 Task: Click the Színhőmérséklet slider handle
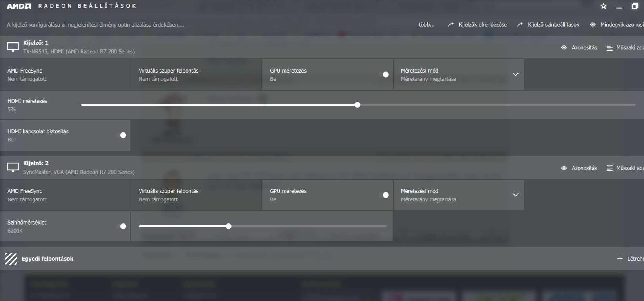(229, 226)
